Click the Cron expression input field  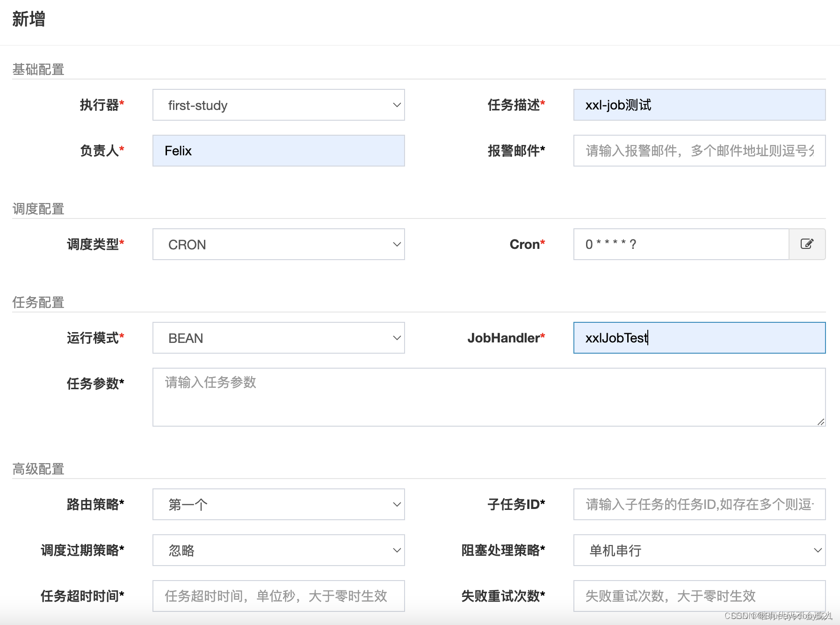(x=681, y=244)
